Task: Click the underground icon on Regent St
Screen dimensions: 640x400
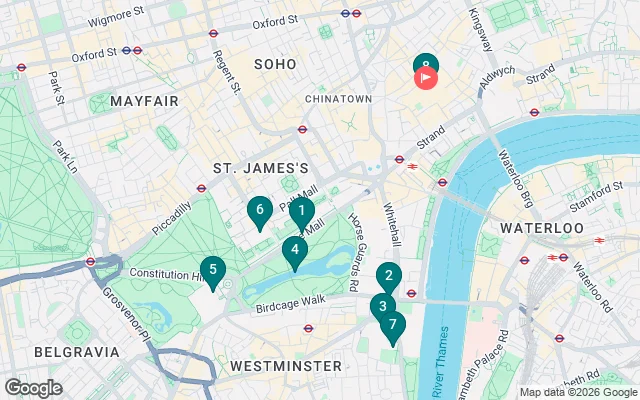Action: pyautogui.click(x=213, y=33)
